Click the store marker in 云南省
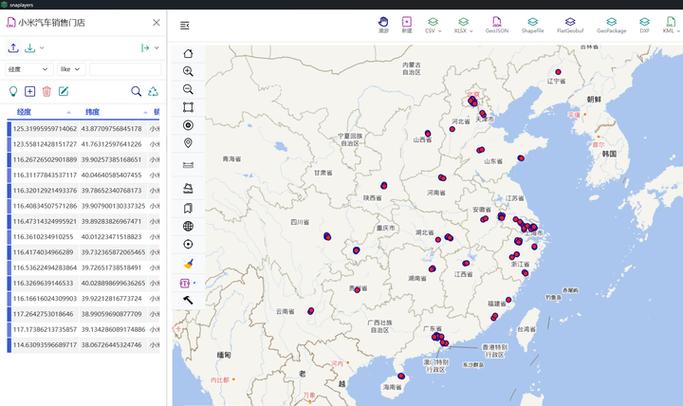 click(311, 311)
